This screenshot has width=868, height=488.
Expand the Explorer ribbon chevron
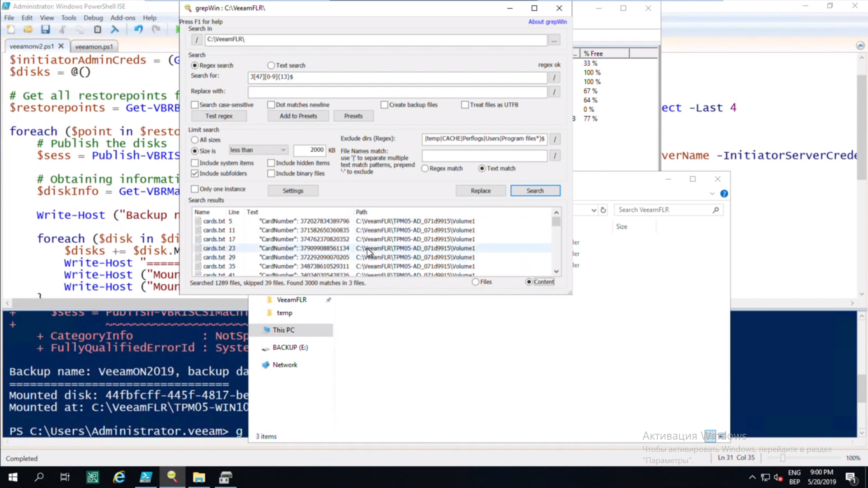712,194
